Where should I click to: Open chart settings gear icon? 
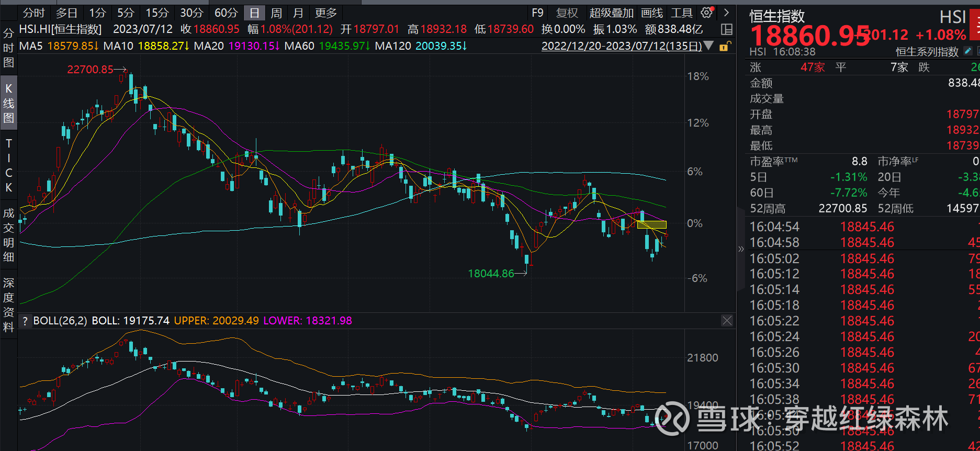pos(706,13)
